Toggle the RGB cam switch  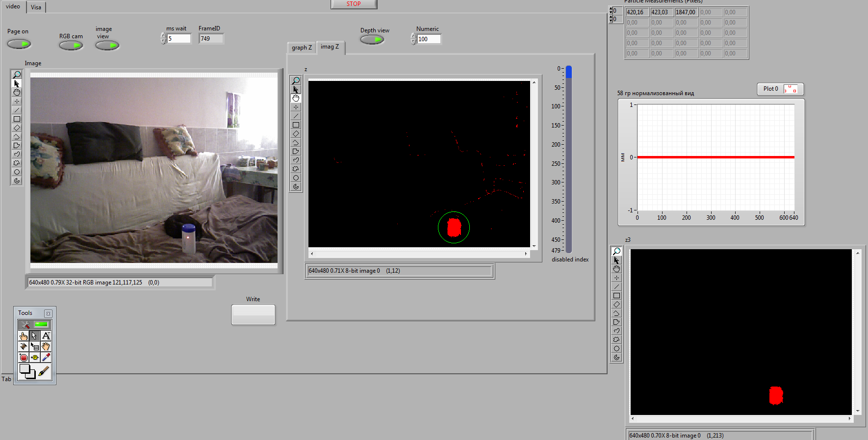(71, 46)
